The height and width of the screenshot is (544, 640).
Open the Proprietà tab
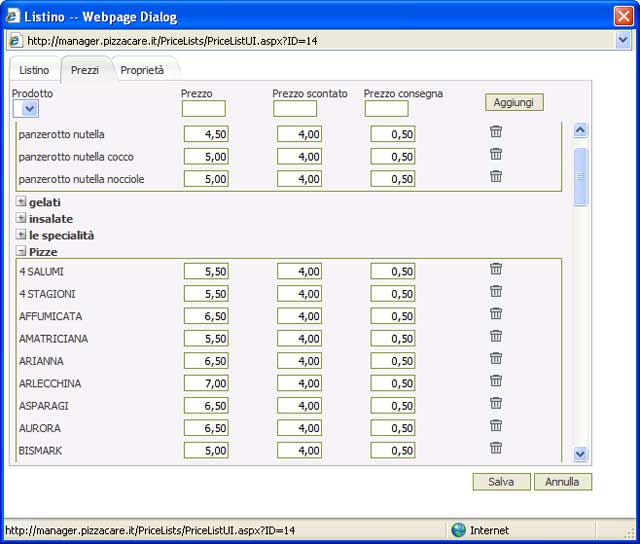pos(142,70)
